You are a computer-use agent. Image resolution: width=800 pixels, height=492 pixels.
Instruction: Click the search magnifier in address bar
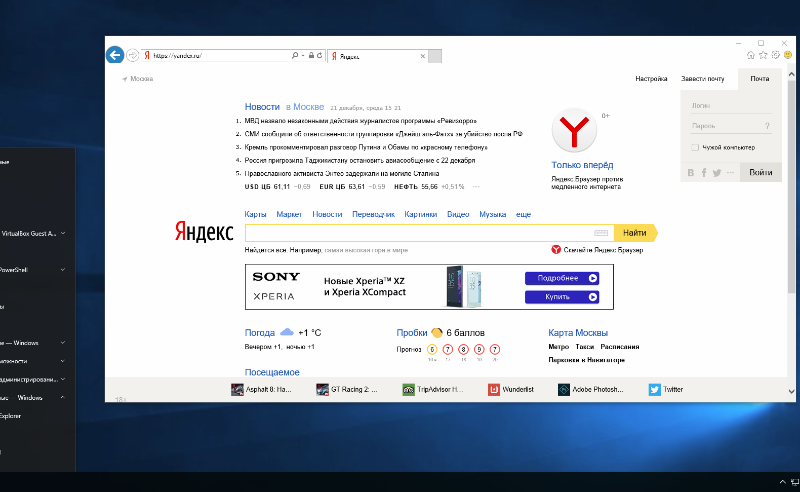(x=294, y=55)
